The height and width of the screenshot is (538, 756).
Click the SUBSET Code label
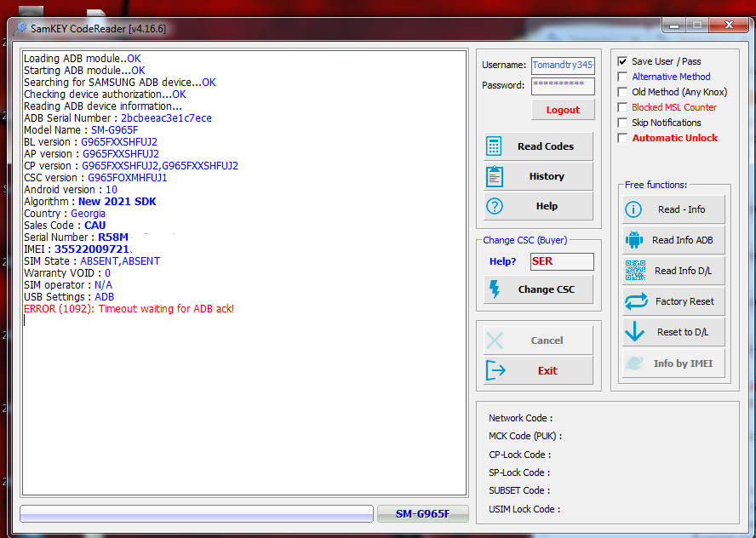[x=519, y=490]
